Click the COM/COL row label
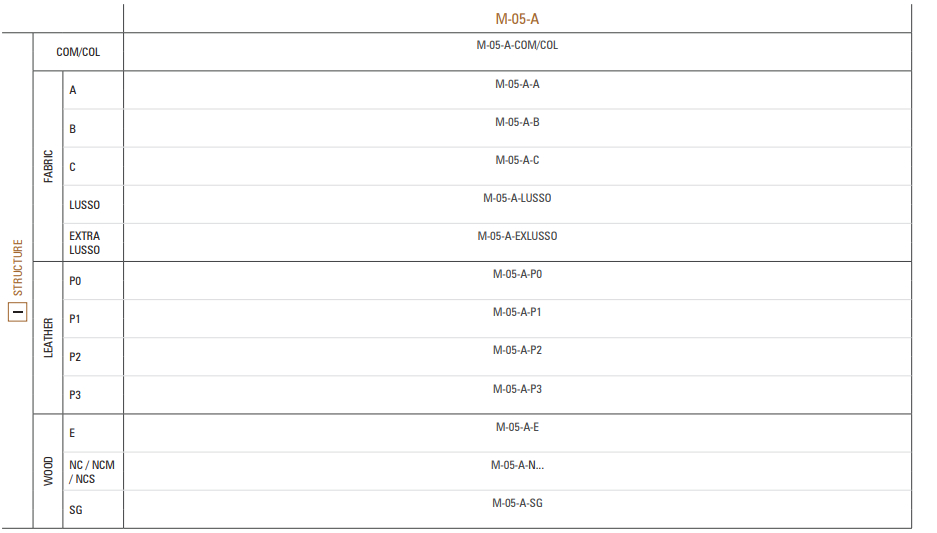The height and width of the screenshot is (533, 937). coord(78,52)
